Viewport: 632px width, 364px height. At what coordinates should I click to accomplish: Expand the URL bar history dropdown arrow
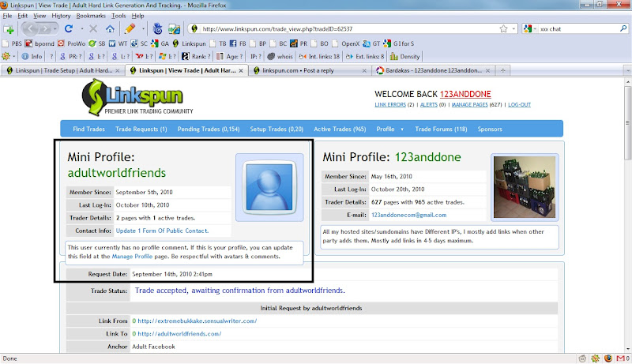pos(513,28)
